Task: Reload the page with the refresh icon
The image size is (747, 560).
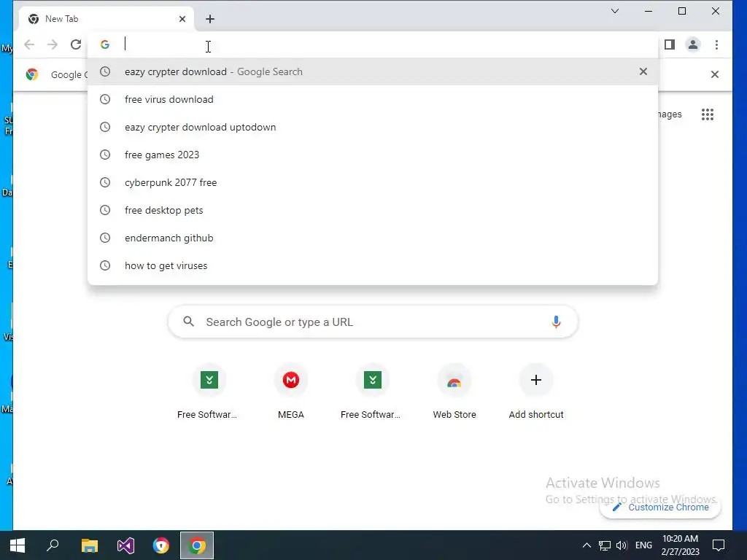Action: pyautogui.click(x=76, y=44)
